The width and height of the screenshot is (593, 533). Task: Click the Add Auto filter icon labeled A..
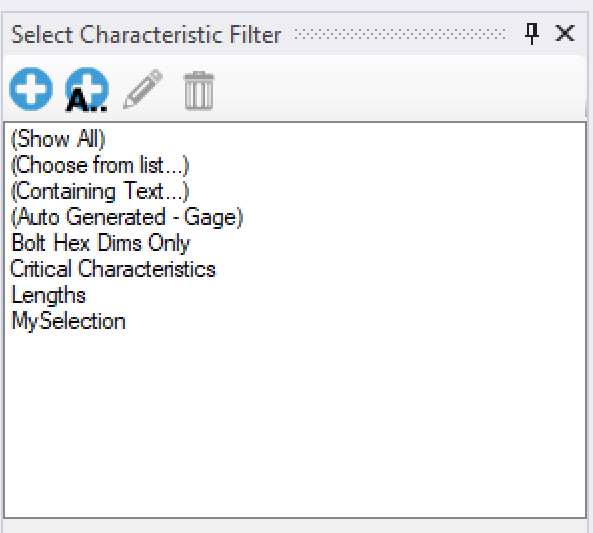tap(87, 90)
